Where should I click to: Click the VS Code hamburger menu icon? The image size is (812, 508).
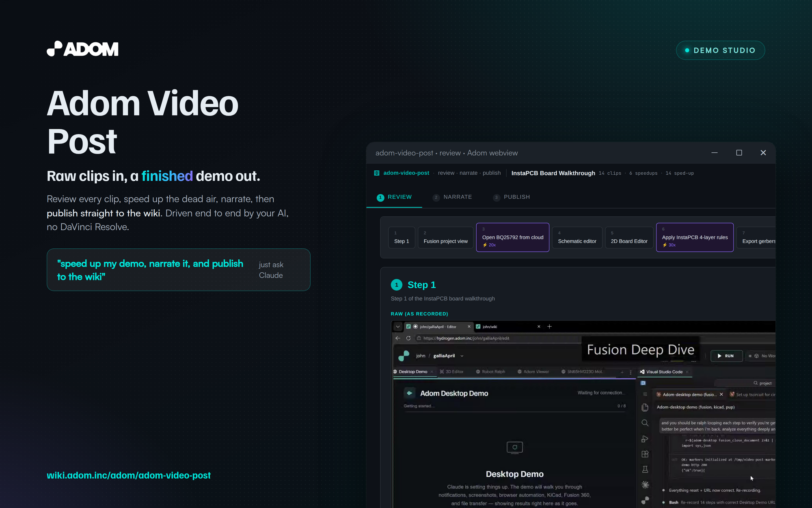tap(645, 394)
